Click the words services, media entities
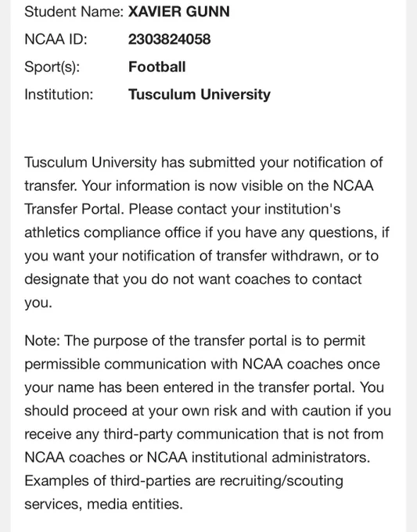417x532 pixels. pyautogui.click(x=103, y=504)
